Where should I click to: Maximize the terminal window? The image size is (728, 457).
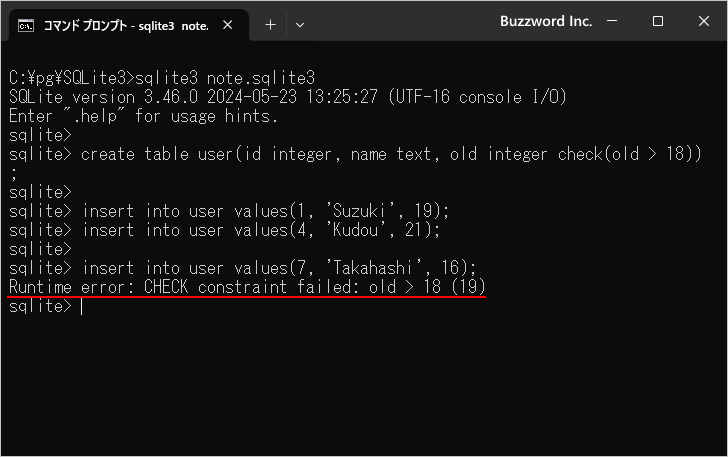tap(658, 21)
